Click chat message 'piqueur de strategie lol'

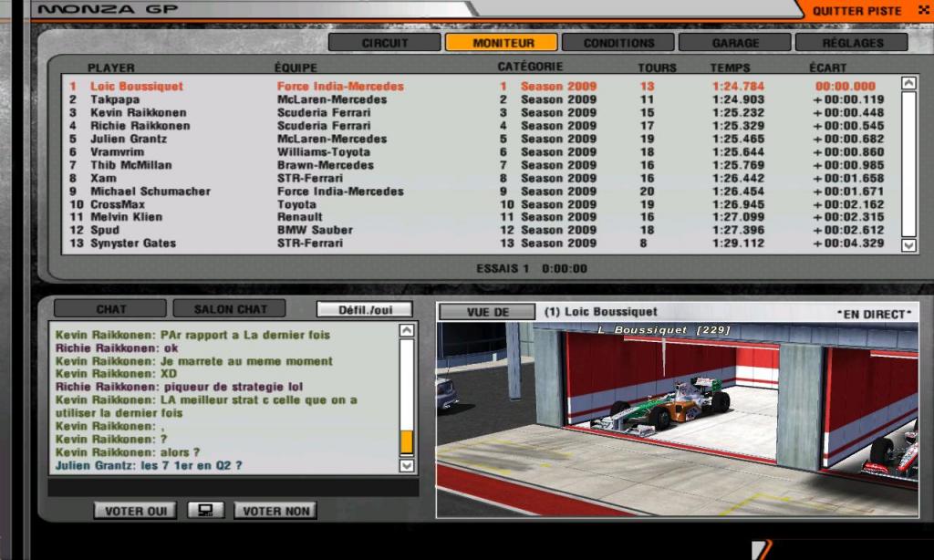(x=233, y=387)
